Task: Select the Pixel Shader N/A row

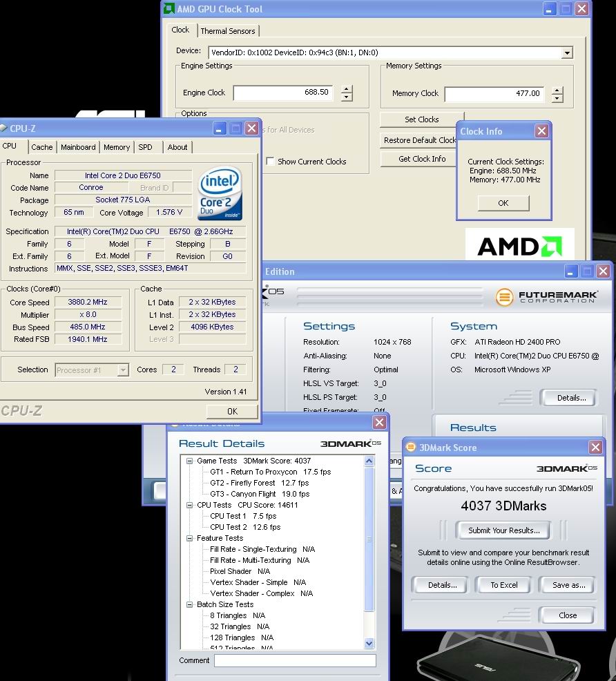Action: [x=240, y=572]
